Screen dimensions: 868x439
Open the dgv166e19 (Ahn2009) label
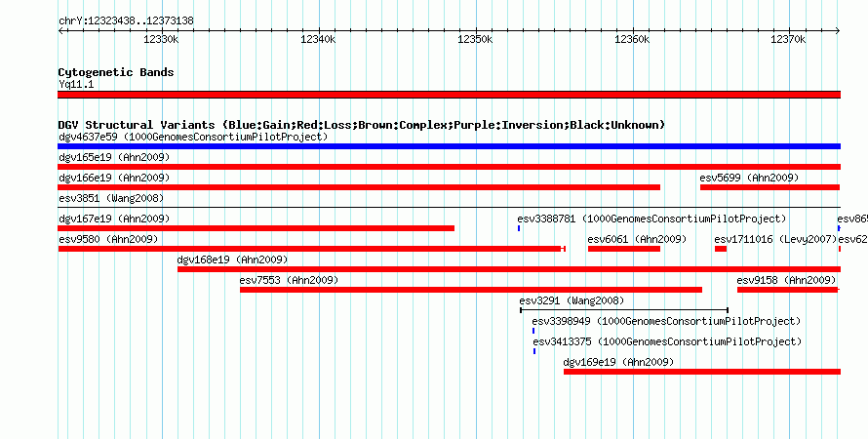coord(114,178)
